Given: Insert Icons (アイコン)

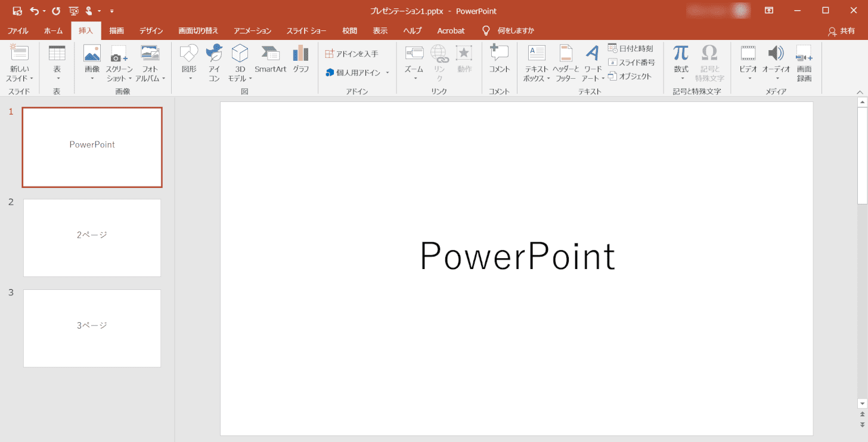Looking at the screenshot, I should coord(214,64).
